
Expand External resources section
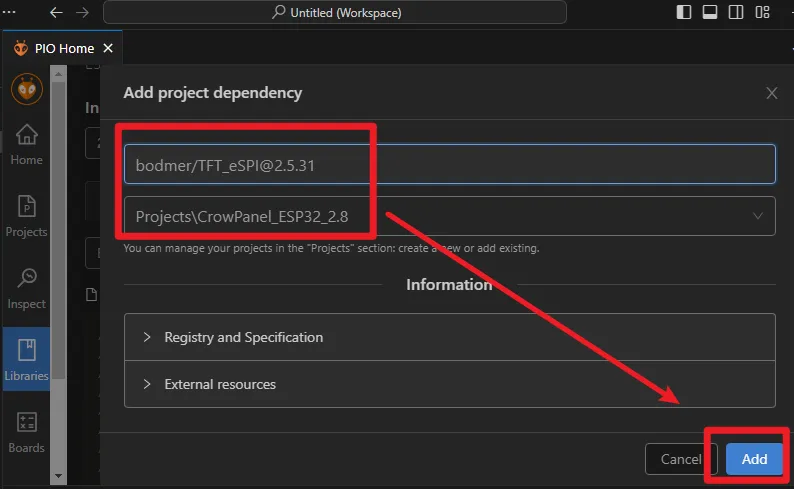[x=449, y=384]
